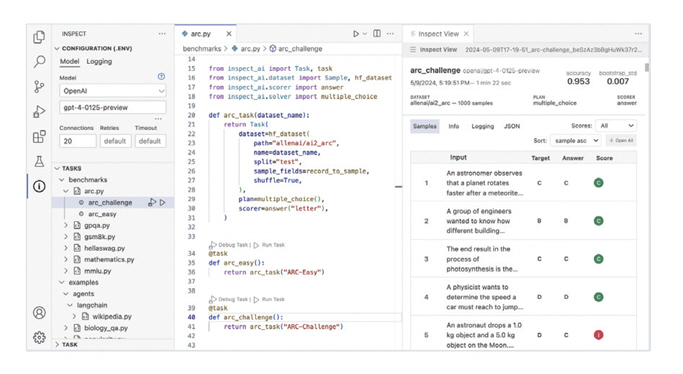The width and height of the screenshot is (683, 374).
Task: Open the Testing beaker icon
Action: (39, 162)
